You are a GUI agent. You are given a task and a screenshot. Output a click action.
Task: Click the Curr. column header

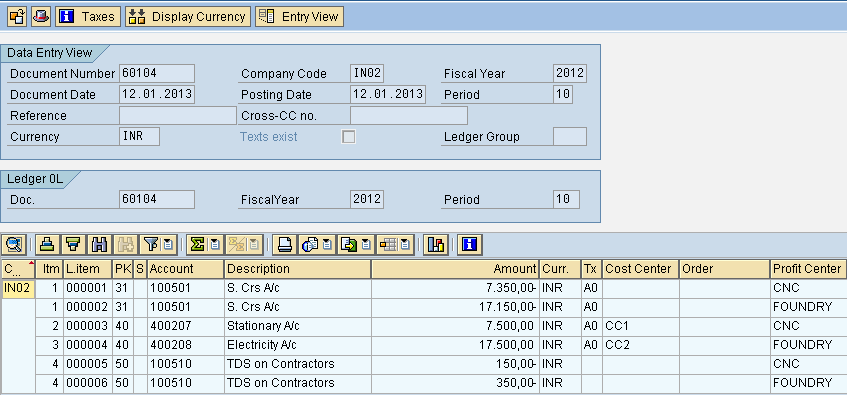[561, 269]
